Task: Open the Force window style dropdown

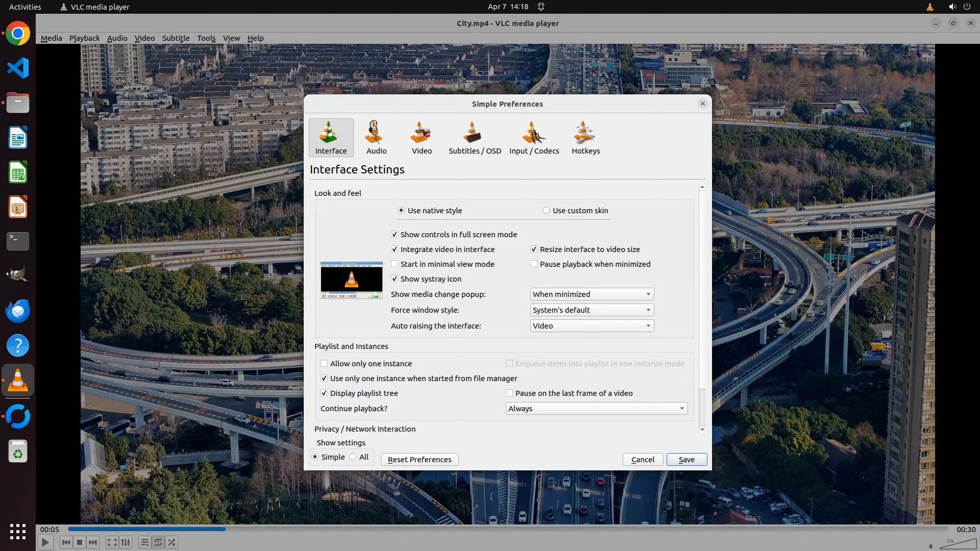Action: tap(592, 310)
